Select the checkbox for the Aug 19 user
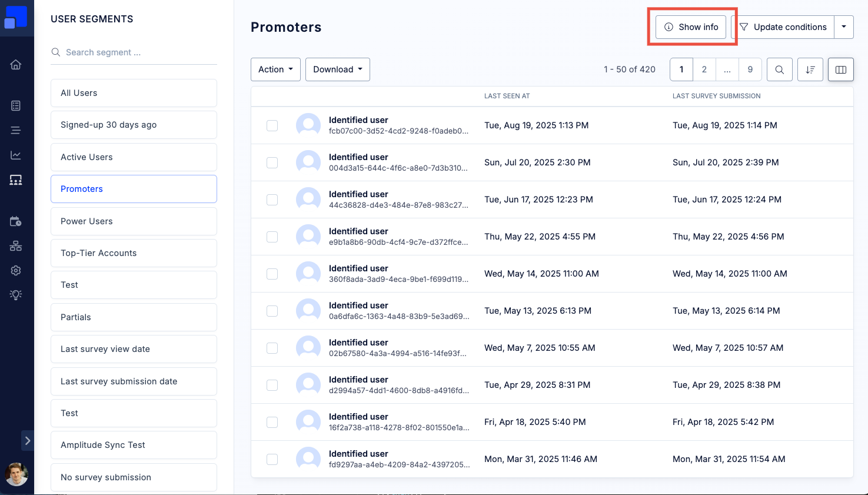 [272, 125]
